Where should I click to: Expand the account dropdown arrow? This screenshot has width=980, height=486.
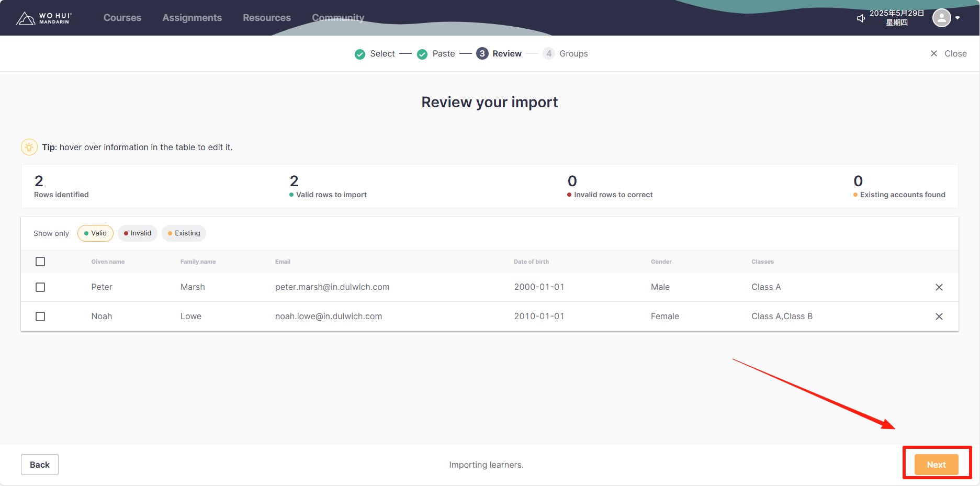[958, 18]
